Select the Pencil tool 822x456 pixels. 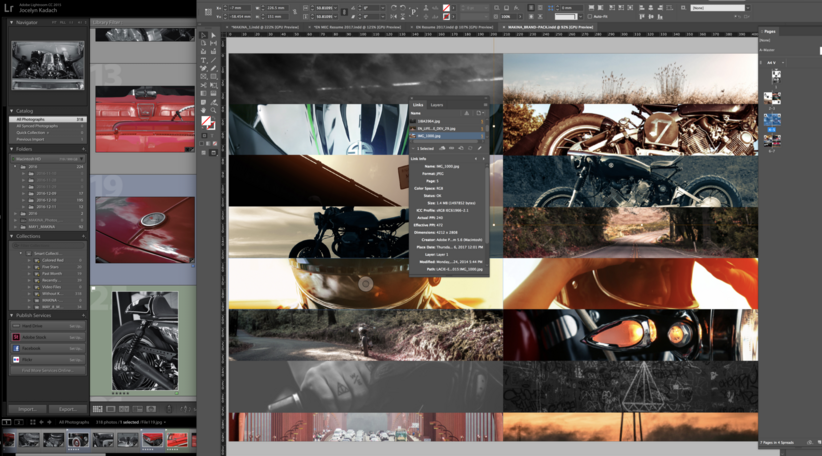213,69
